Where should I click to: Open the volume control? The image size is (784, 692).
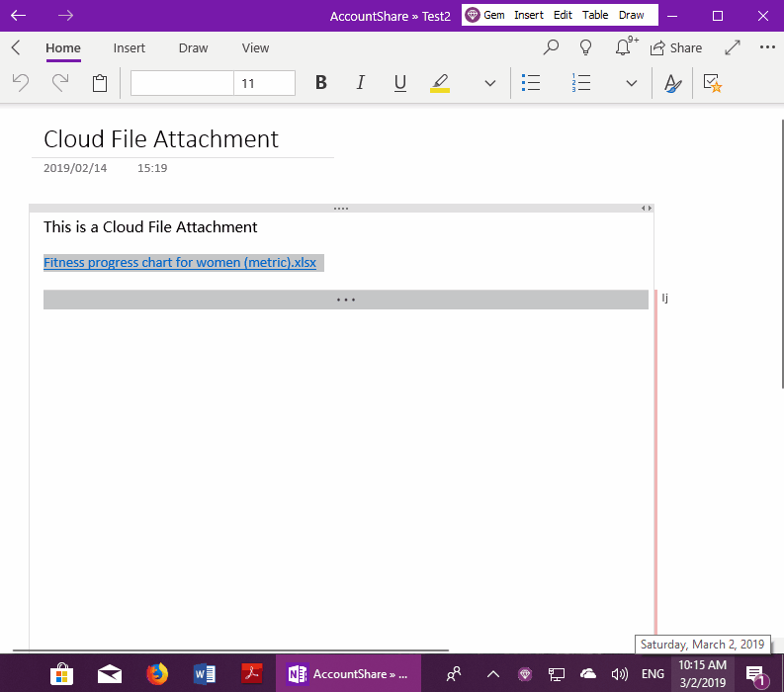(x=620, y=674)
